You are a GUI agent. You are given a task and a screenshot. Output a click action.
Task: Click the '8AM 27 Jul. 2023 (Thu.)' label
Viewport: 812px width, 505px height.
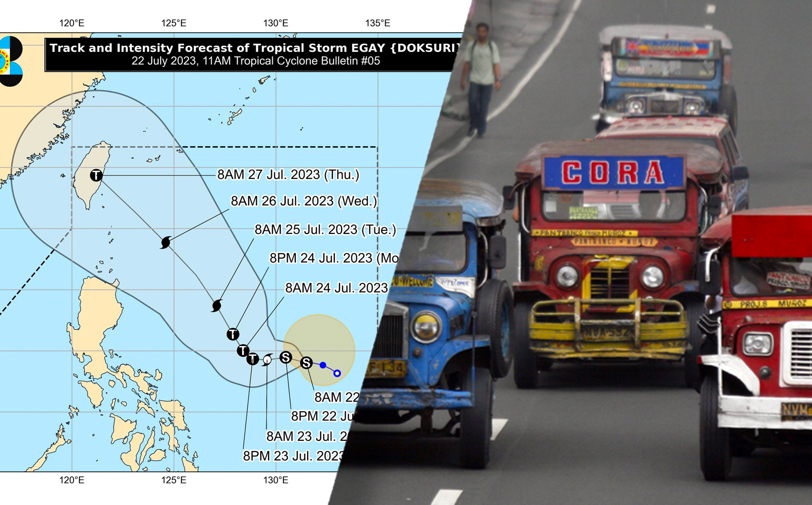coord(288,175)
